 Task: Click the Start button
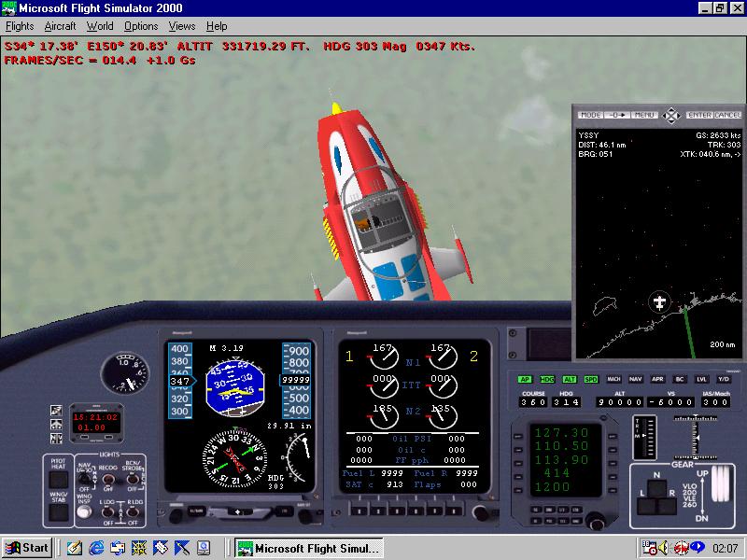pos(27,548)
